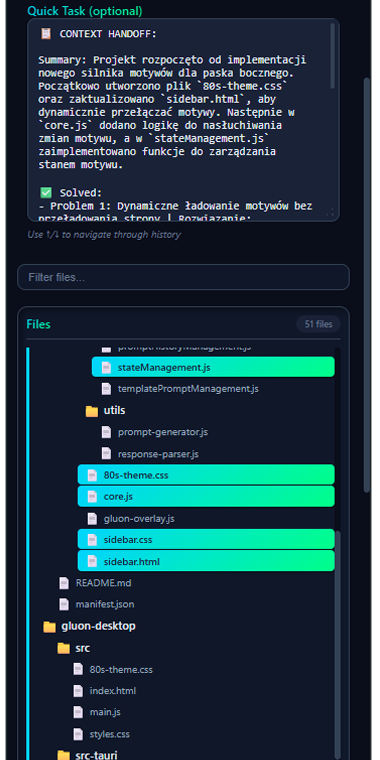
Task: Click the Files panel heading
Action: pyautogui.click(x=38, y=324)
